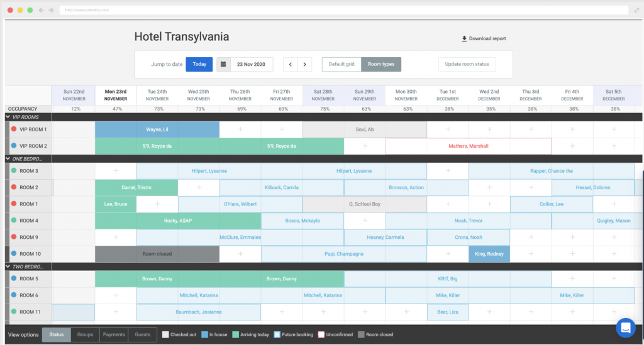Image resolution: width=644 pixels, height=345 pixels.
Task: Click VIP ROOM 1 red status dot
Action: 14,129
